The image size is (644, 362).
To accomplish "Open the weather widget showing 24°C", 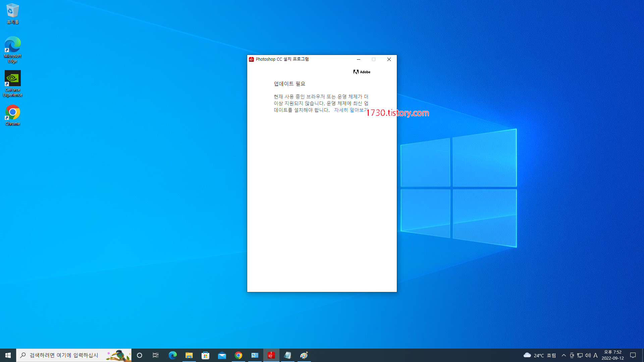I will click(539, 355).
